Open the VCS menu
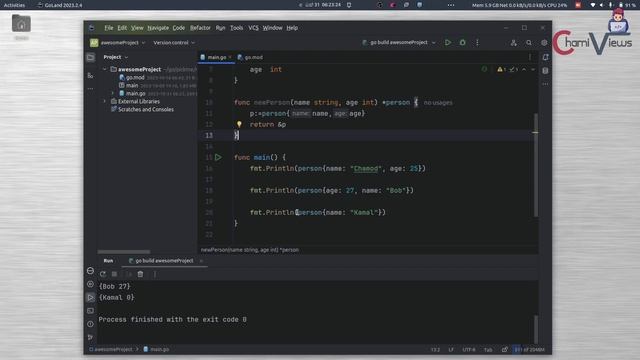Screen dimensions: 640x360 click(253, 28)
